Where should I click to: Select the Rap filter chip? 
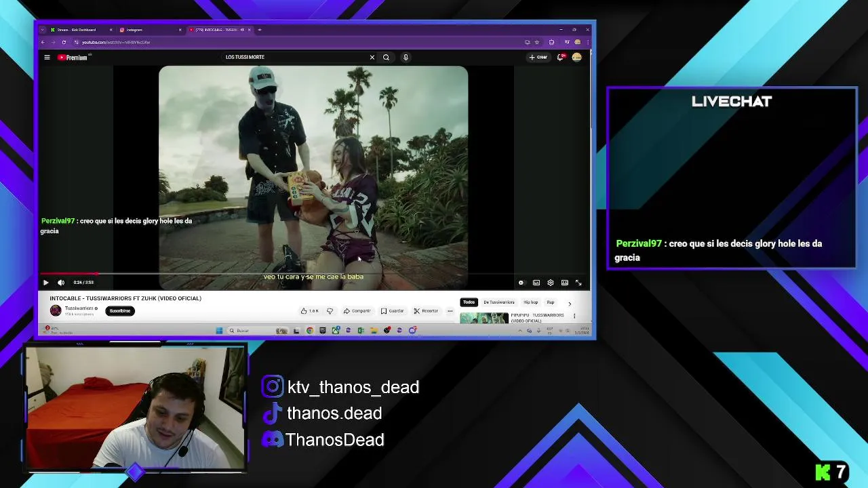pyautogui.click(x=551, y=302)
